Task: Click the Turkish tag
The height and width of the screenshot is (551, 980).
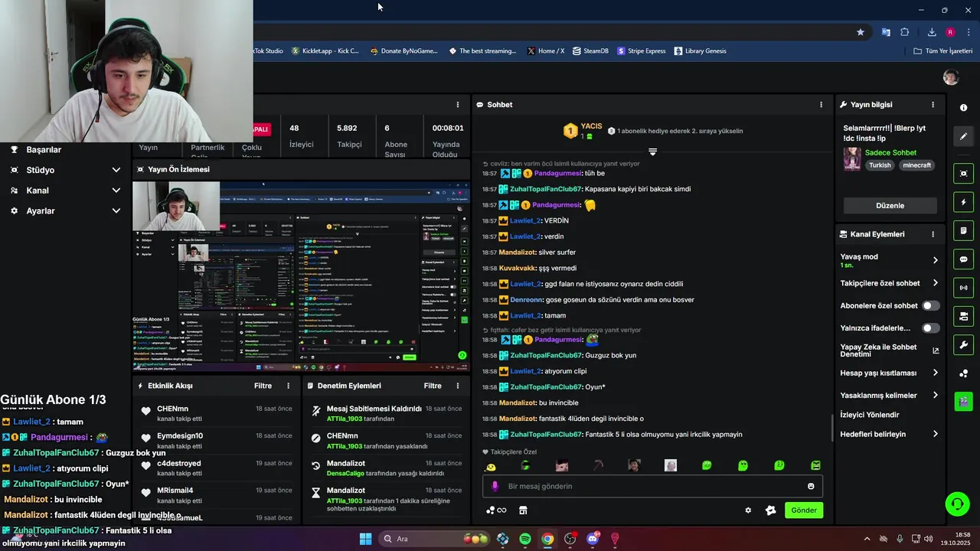Action: (x=880, y=165)
